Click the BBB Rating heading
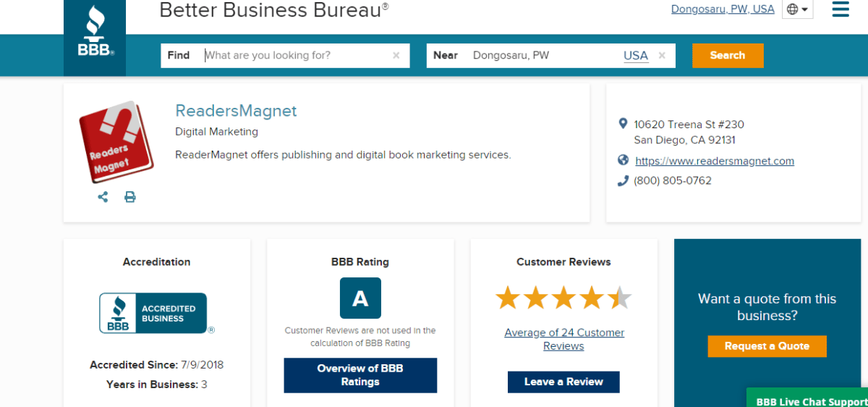Screen dimensions: 868x407 [360, 262]
